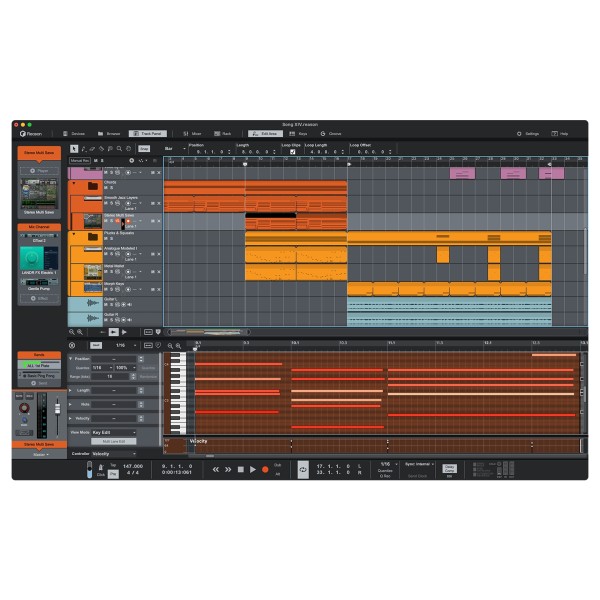Collapse the Chords folder track
Viewport: 600px width, 600px height.
coord(74,183)
